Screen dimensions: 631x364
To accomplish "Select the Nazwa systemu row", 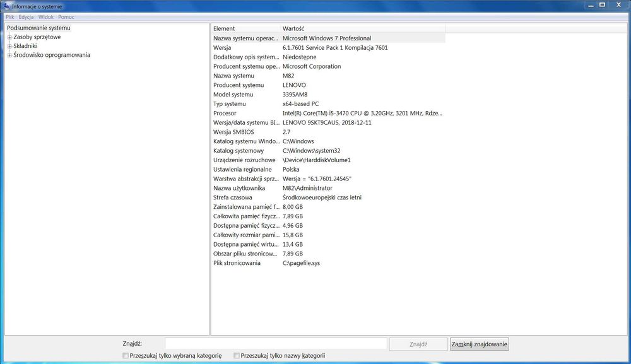I will (328, 76).
